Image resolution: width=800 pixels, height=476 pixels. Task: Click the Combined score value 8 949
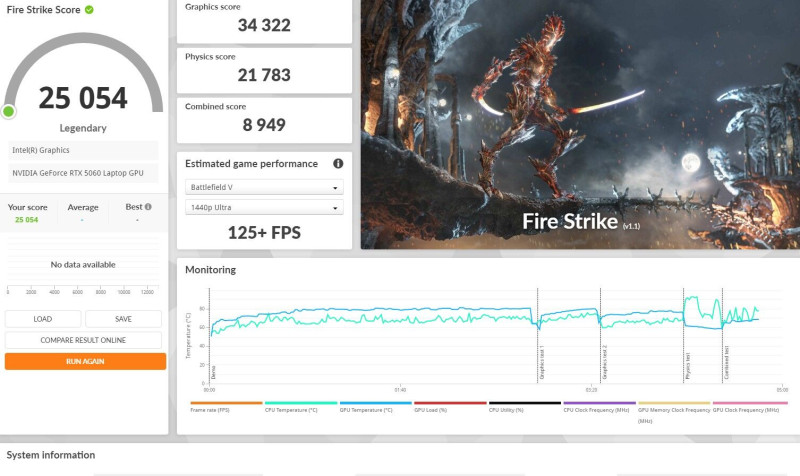[264, 125]
